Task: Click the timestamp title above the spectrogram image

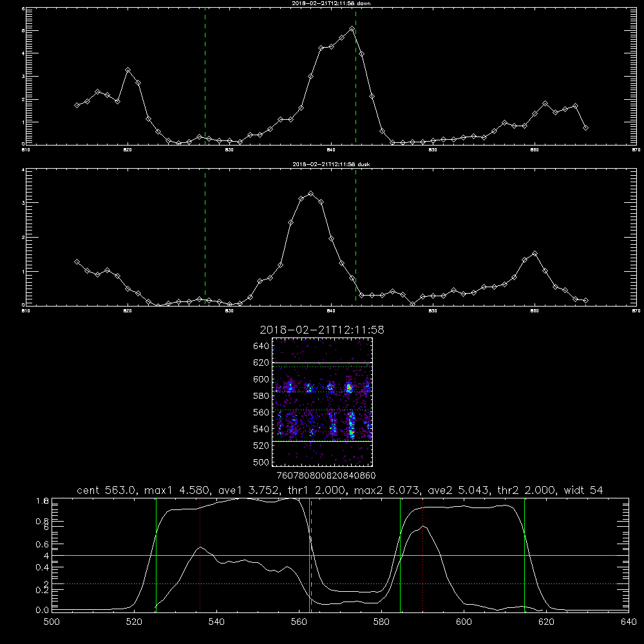Action: tap(322, 330)
